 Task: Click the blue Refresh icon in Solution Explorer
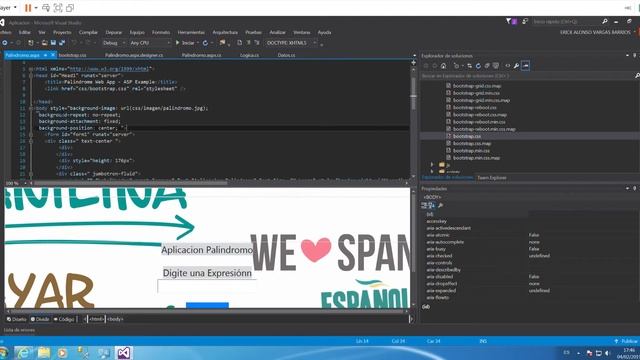pyautogui.click(x=478, y=66)
